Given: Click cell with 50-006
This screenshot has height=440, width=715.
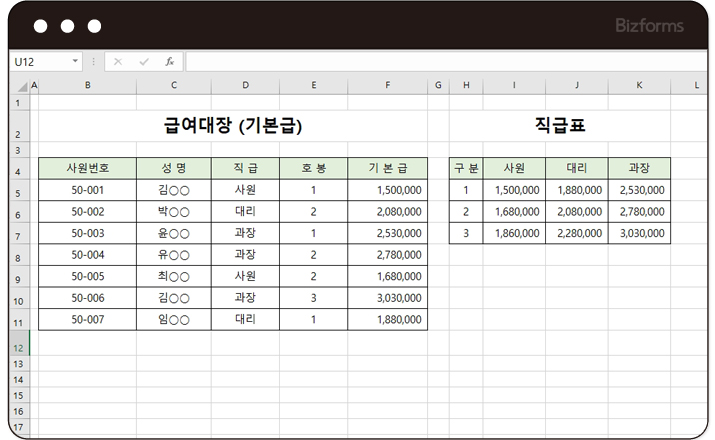Looking at the screenshot, I should [88, 298].
